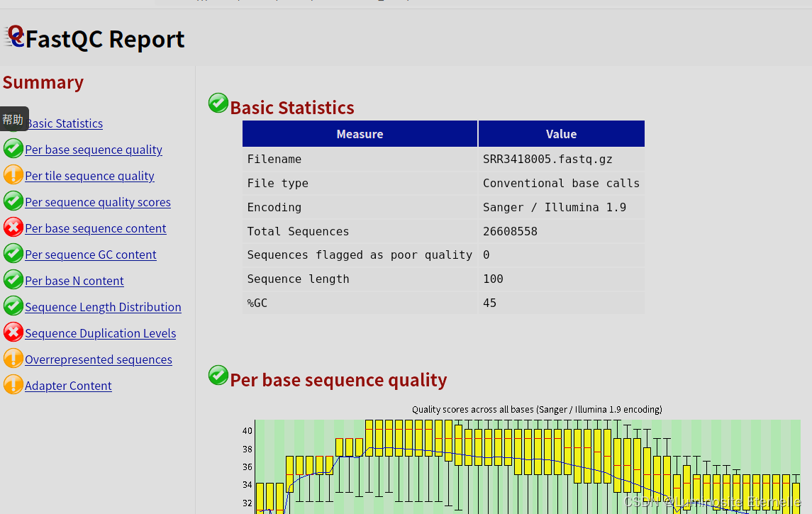Click the warning icon beside Overrepresented sequences

pos(13,358)
